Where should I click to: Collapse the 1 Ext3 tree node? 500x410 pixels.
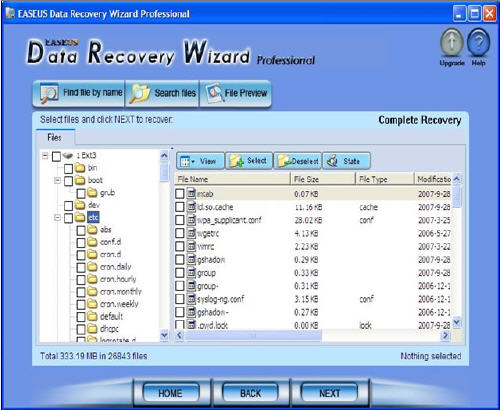45,156
